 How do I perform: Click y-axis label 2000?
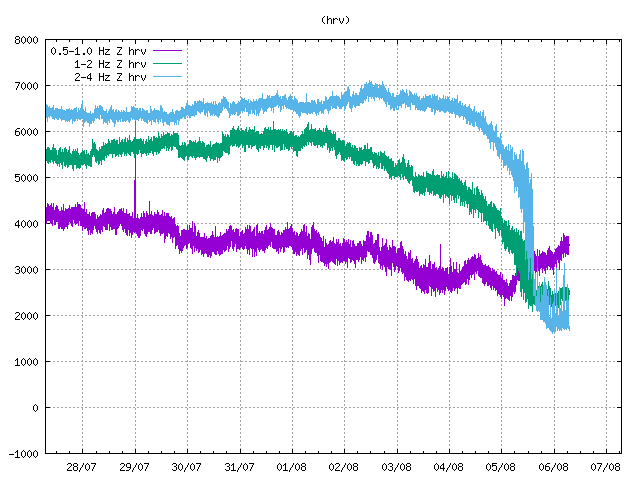pyautogui.click(x=26, y=316)
